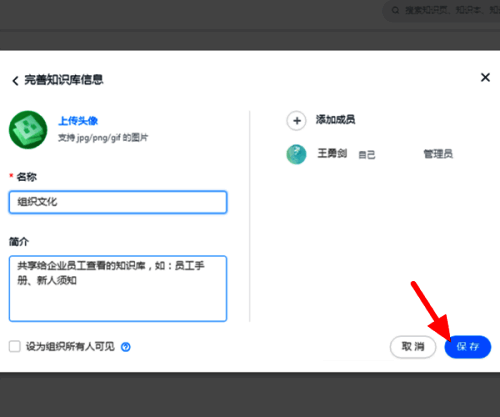Screen dimensions: 500x417
Task: Enable 设为组织所有人可见 checkbox
Action: coord(15,346)
